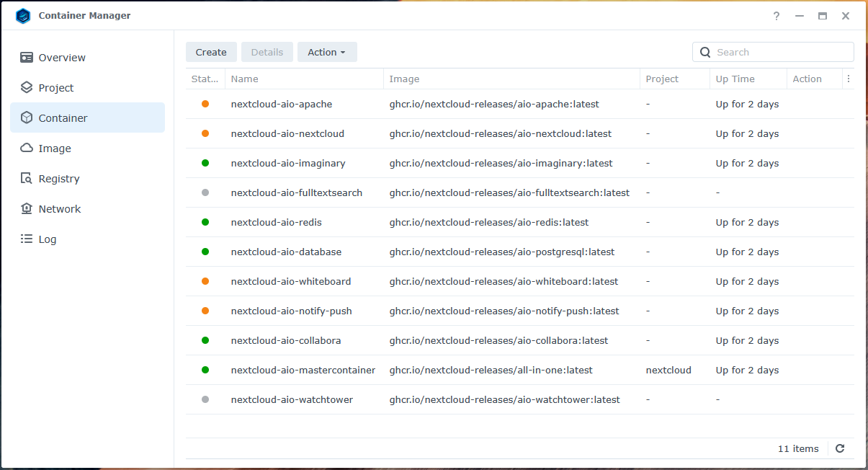Click the Overview sidebar icon

[x=27, y=58]
